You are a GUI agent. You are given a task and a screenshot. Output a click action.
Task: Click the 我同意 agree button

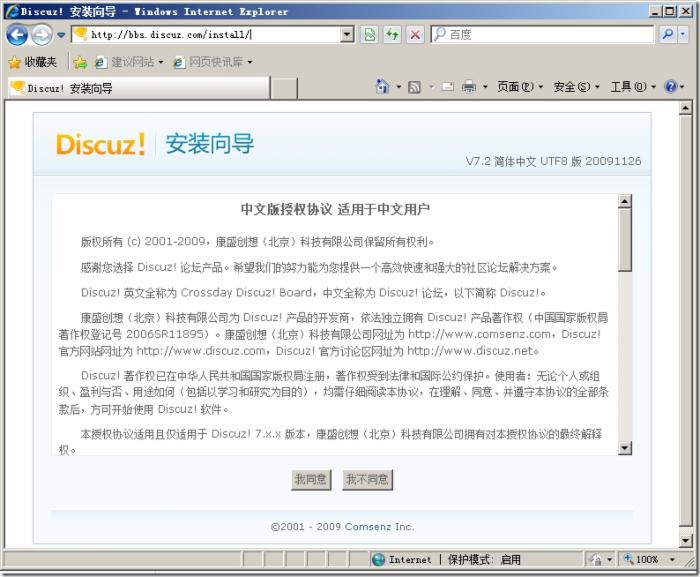tap(311, 480)
